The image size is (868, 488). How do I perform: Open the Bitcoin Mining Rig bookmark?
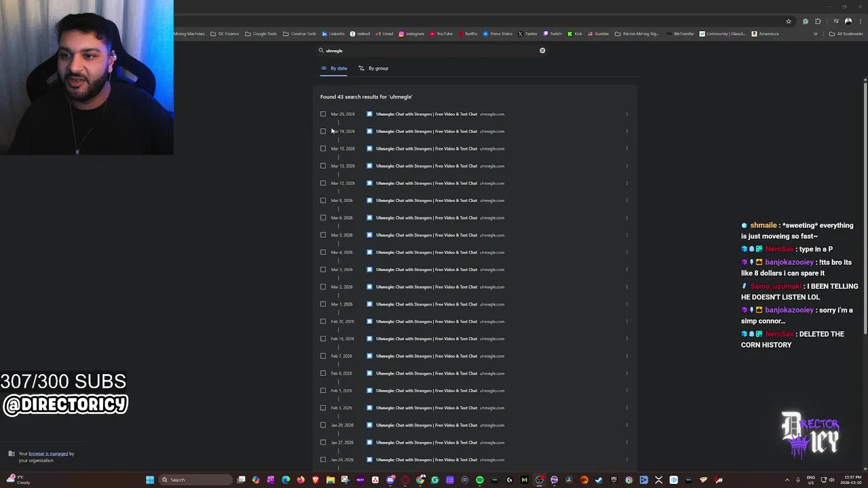tap(637, 34)
